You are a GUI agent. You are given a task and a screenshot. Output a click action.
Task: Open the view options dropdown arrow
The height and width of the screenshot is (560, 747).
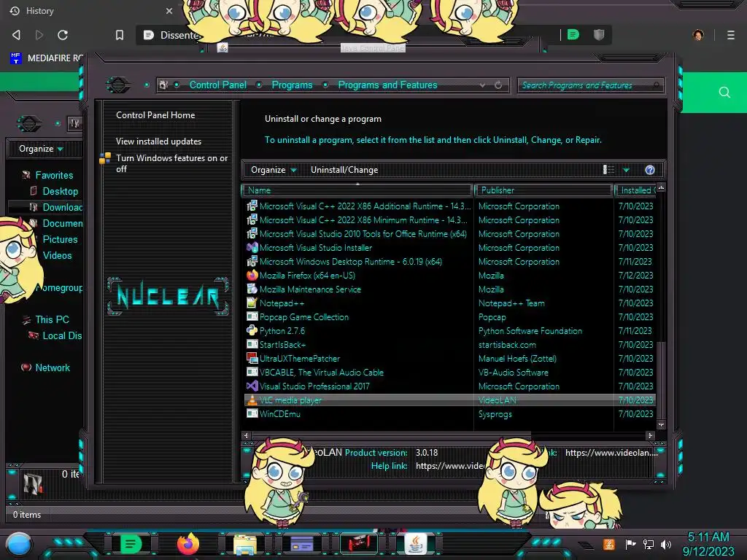(x=626, y=170)
